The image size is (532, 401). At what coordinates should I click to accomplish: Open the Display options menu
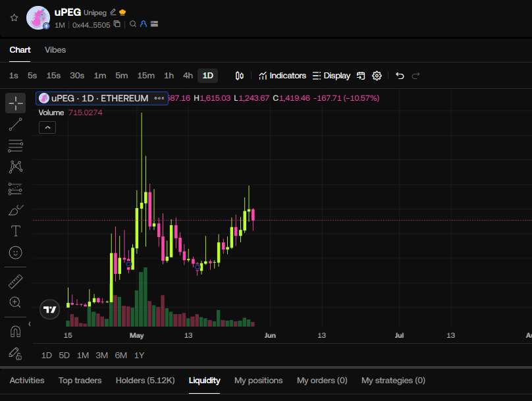coord(331,76)
